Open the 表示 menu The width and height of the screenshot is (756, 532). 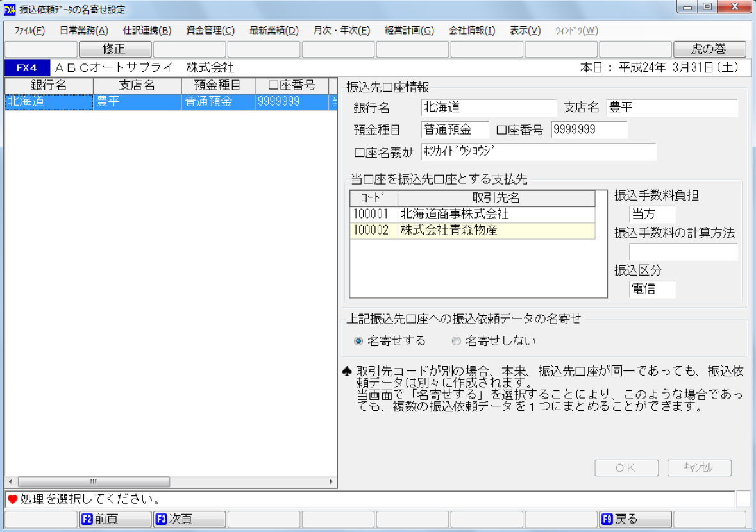(524, 29)
